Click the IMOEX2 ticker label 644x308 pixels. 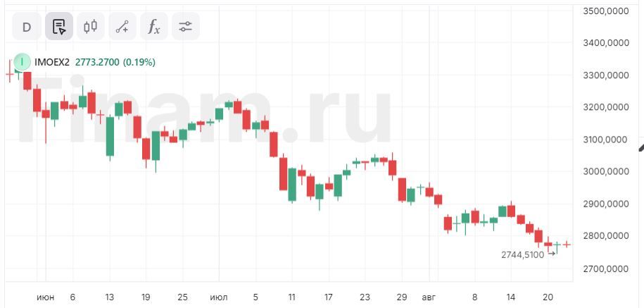click(x=52, y=62)
